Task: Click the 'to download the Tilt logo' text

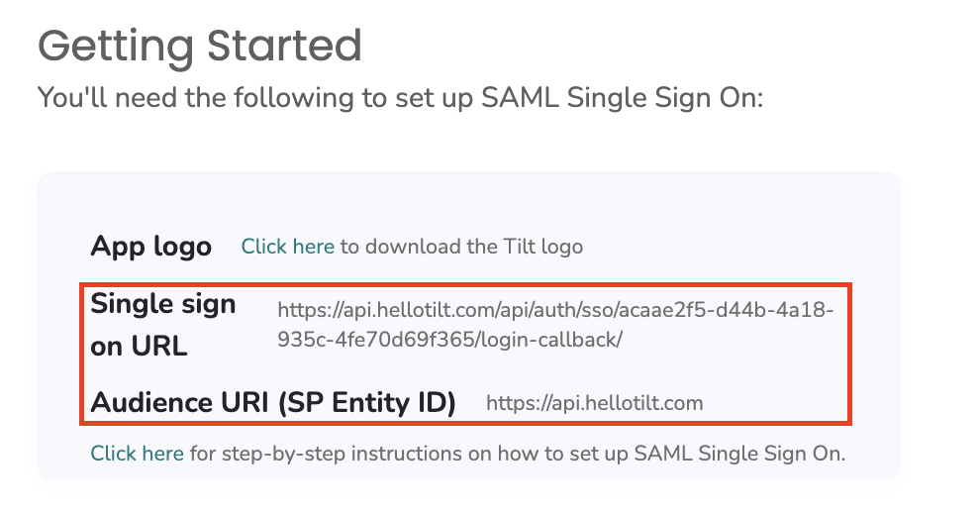Action: coord(461,247)
